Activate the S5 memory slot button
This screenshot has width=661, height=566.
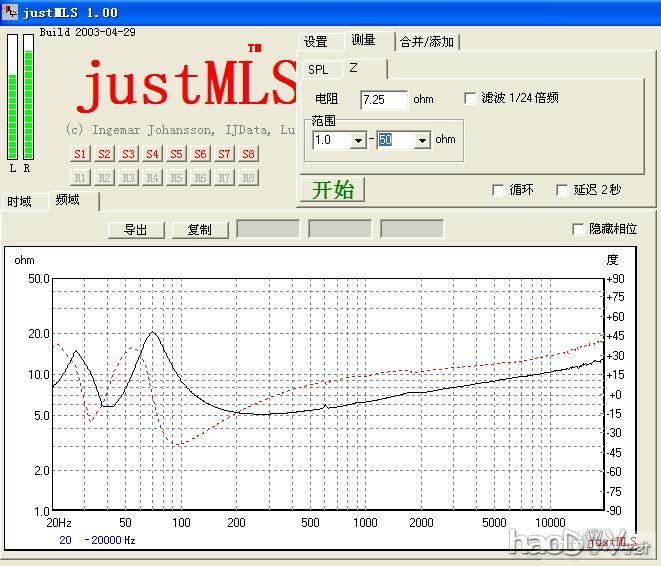[176, 154]
